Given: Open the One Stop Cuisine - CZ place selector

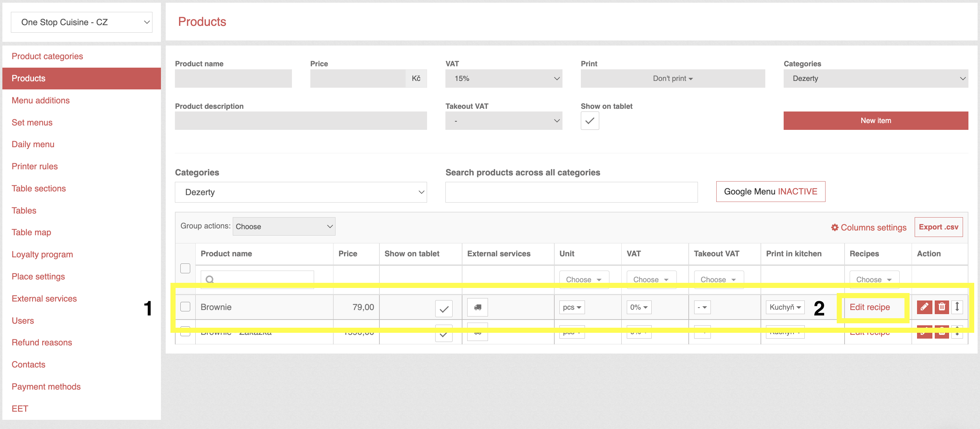Looking at the screenshot, I should 81,22.
